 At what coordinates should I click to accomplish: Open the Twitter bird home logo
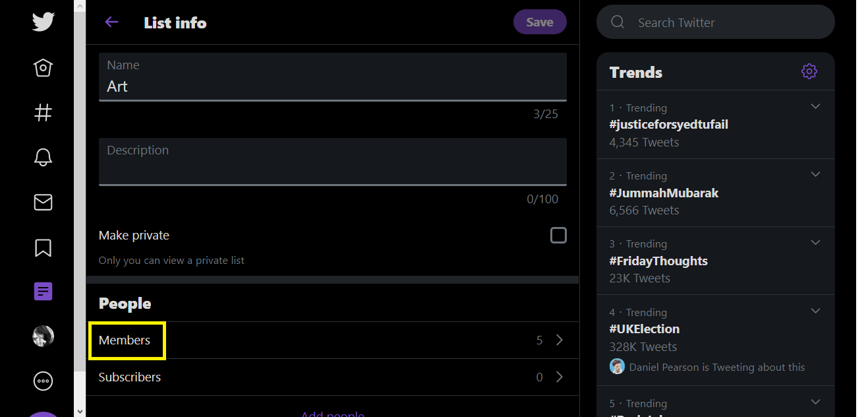tap(43, 22)
